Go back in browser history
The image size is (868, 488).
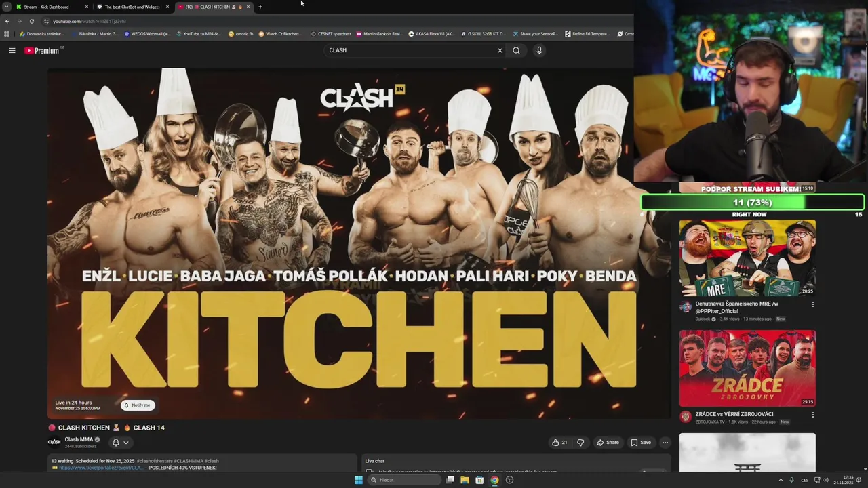pos(7,21)
